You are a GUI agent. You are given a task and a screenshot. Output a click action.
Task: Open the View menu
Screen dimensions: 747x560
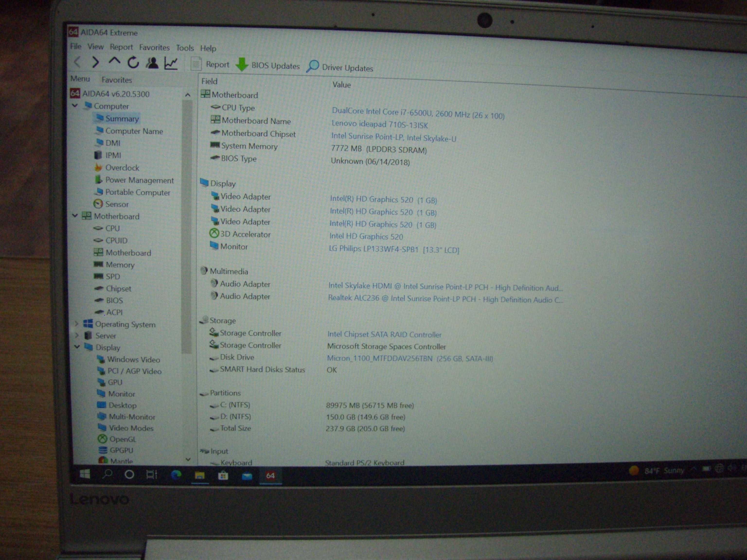tap(96, 47)
